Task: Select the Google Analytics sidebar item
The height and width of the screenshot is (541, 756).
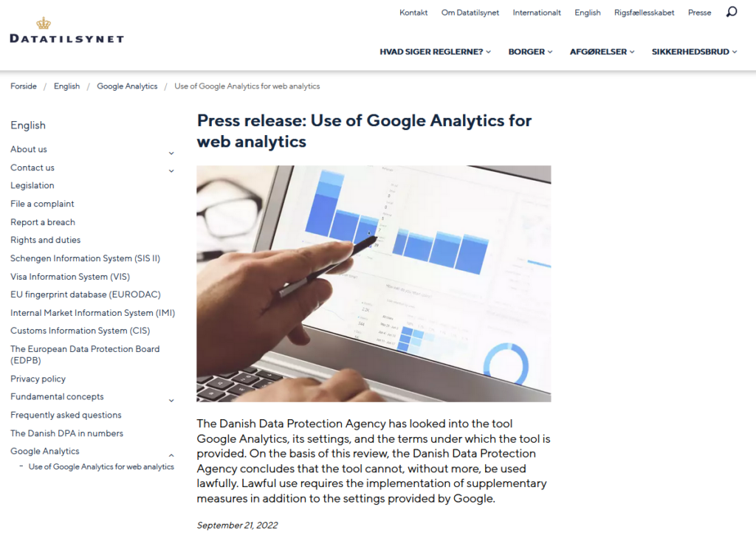Action: click(45, 451)
